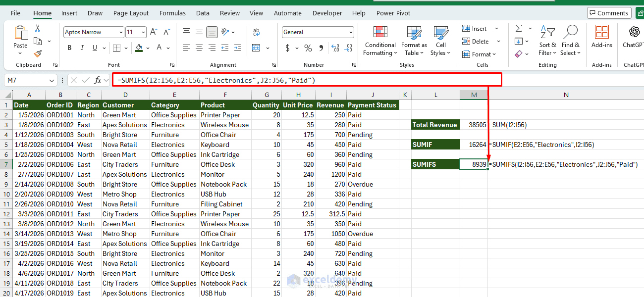Toggle underline formatting
The image size is (644, 297).
coord(96,48)
